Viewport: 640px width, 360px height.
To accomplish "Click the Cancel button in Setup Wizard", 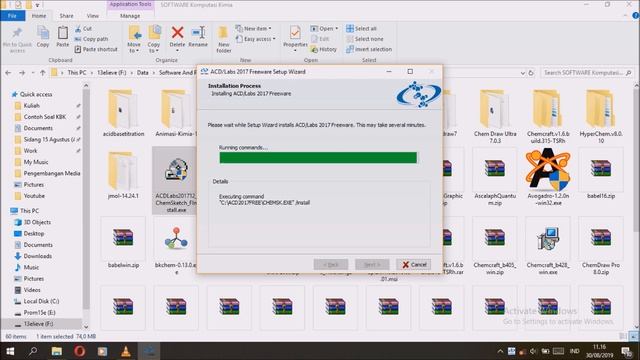I will click(x=413, y=264).
